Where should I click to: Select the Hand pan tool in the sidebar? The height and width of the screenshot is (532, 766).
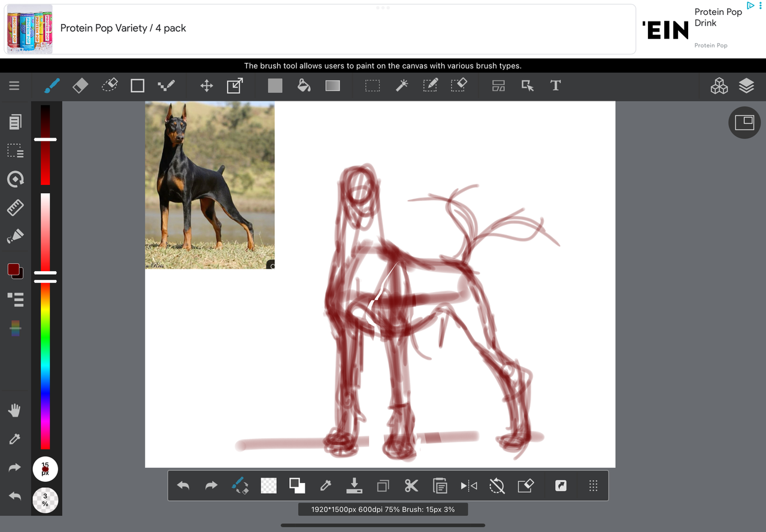[15, 411]
